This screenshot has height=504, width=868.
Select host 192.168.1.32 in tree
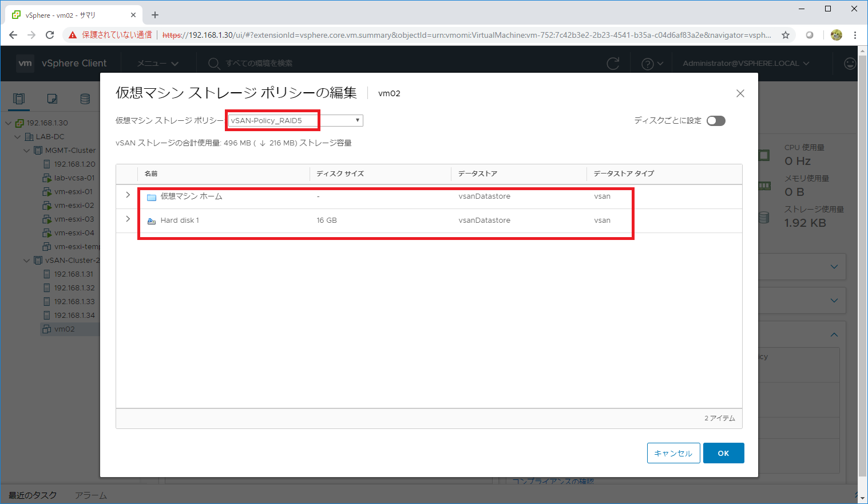click(74, 288)
